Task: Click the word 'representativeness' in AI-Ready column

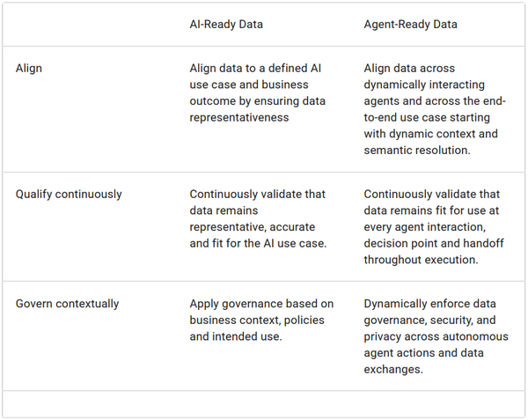Action: pos(239,117)
